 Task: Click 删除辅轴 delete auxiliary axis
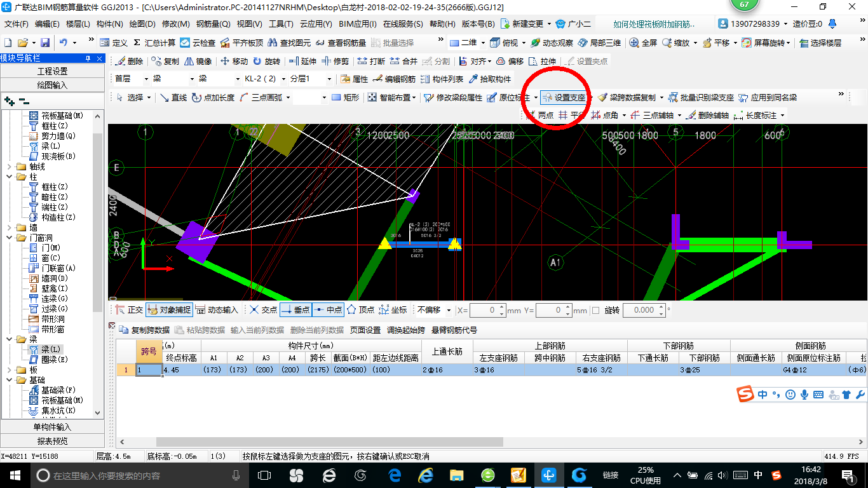point(708,116)
